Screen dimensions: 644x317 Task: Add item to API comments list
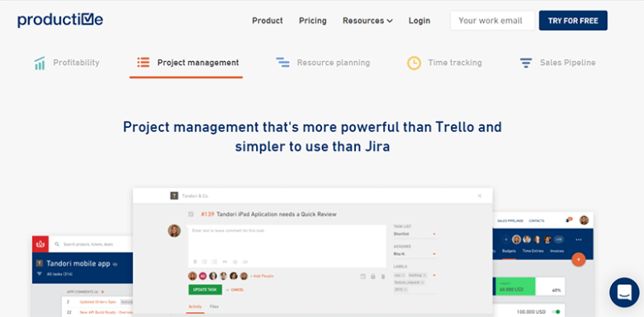click(x=102, y=292)
